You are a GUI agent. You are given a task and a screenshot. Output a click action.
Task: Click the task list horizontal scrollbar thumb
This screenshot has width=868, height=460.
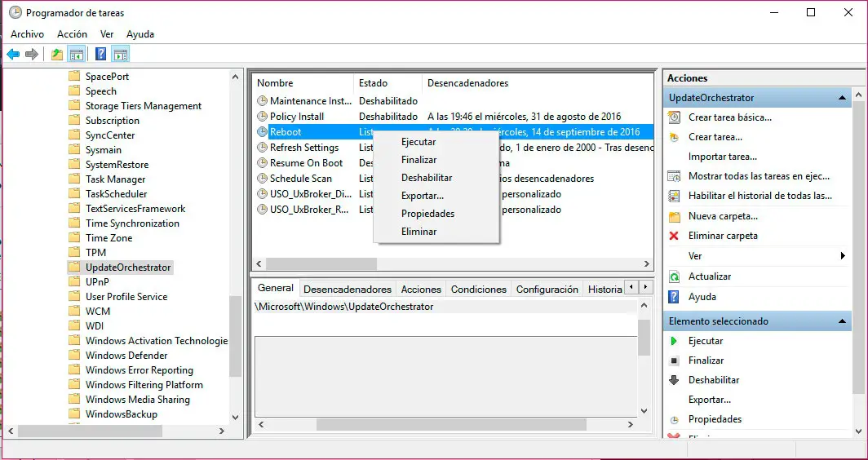point(321,264)
